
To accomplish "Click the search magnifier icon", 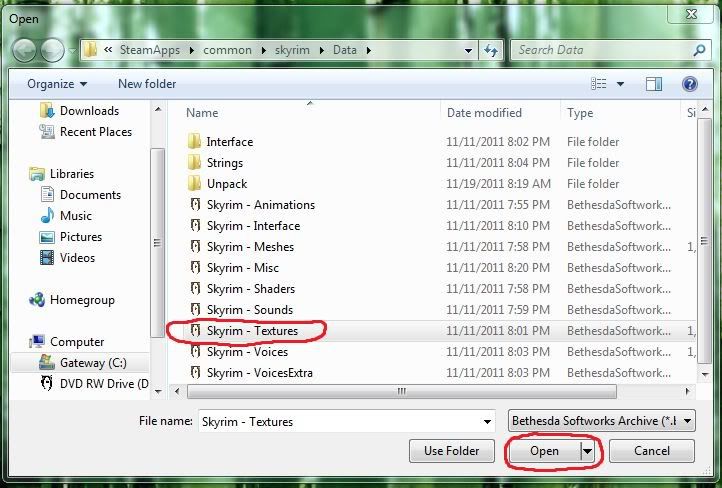I will coord(699,50).
